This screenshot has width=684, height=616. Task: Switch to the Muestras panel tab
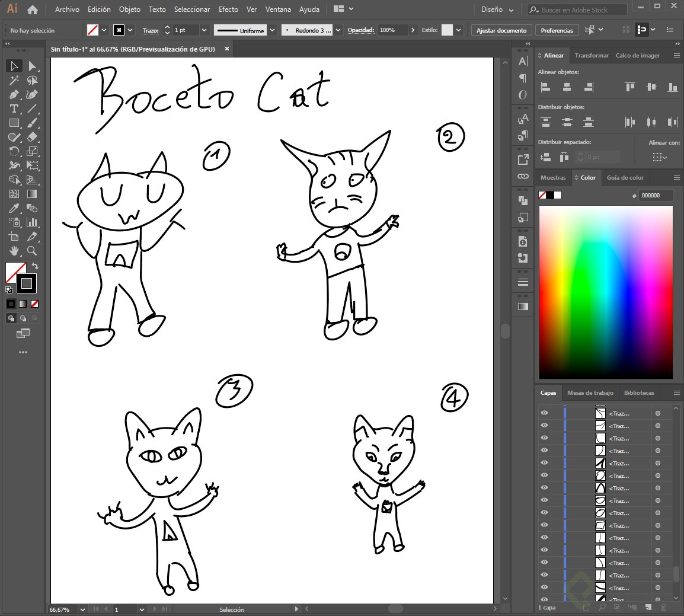tap(552, 177)
